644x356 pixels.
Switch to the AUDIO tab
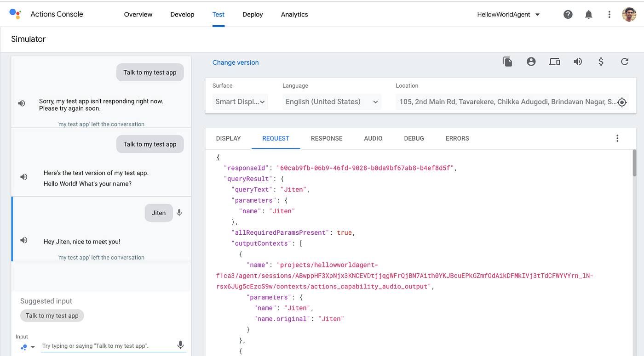pos(373,138)
